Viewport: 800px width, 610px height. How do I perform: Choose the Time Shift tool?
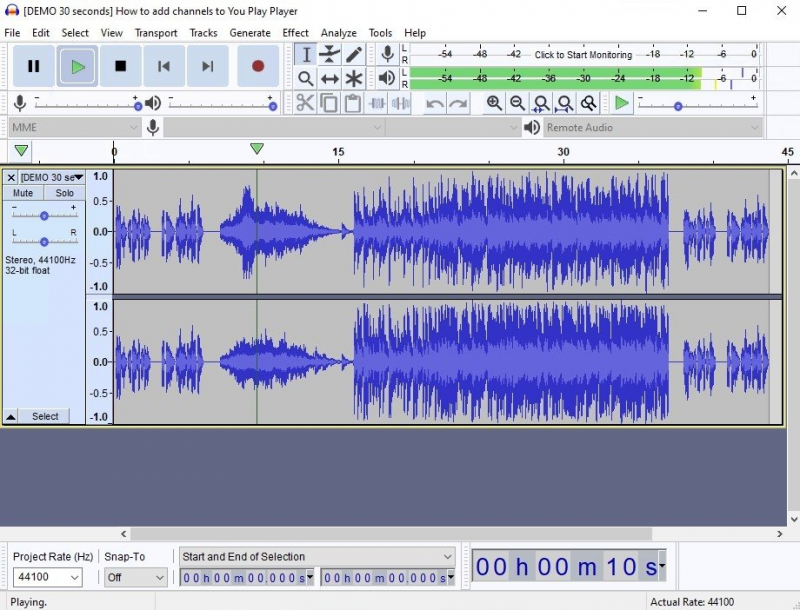tap(330, 78)
